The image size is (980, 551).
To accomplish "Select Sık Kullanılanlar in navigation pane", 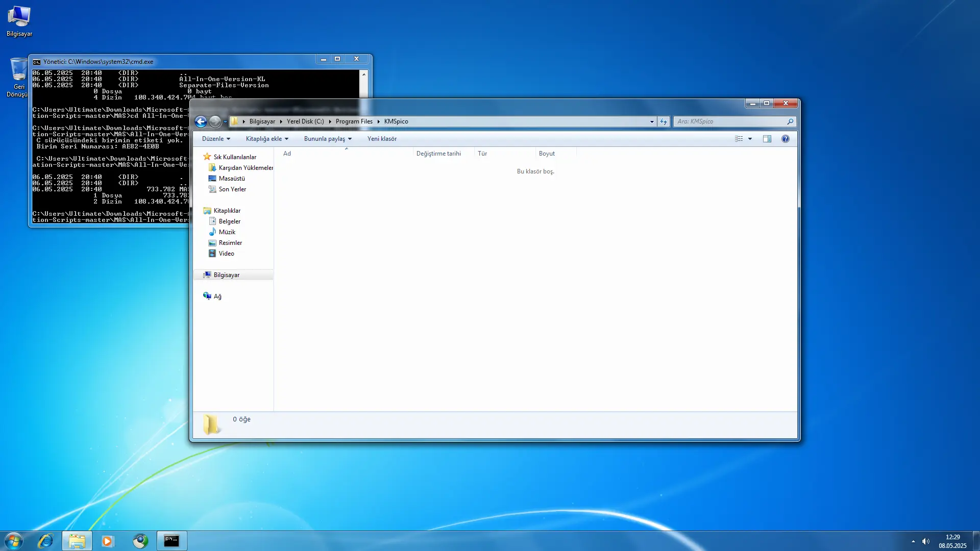I will [x=235, y=157].
